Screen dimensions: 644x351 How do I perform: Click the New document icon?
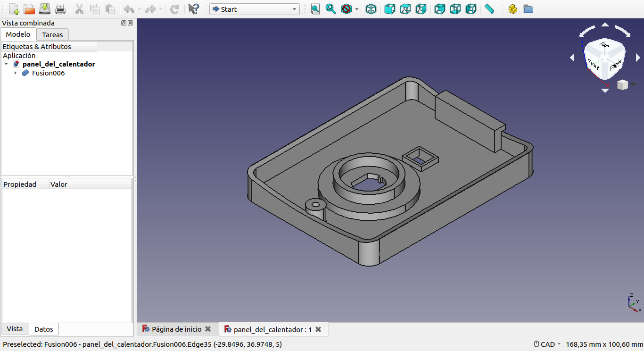click(x=14, y=9)
